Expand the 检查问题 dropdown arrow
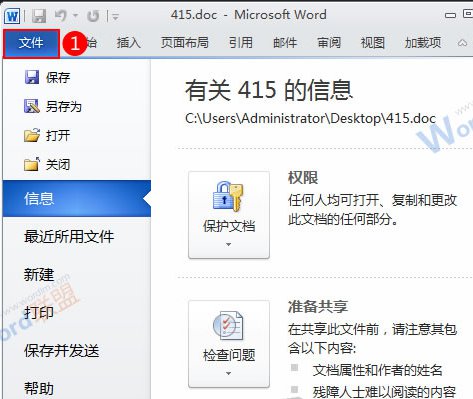 (x=228, y=374)
